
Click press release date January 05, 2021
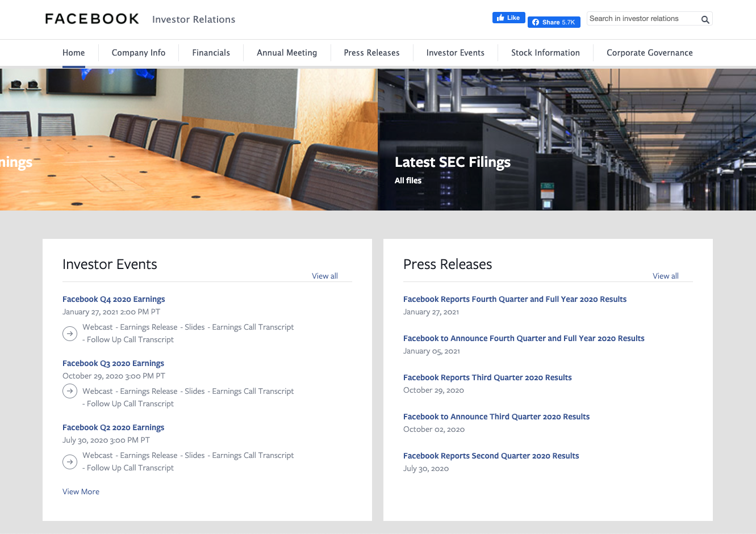pos(432,351)
